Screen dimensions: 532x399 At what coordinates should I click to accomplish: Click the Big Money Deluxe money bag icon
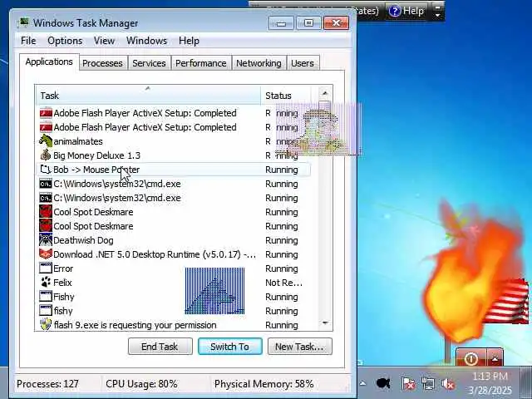(x=46, y=155)
